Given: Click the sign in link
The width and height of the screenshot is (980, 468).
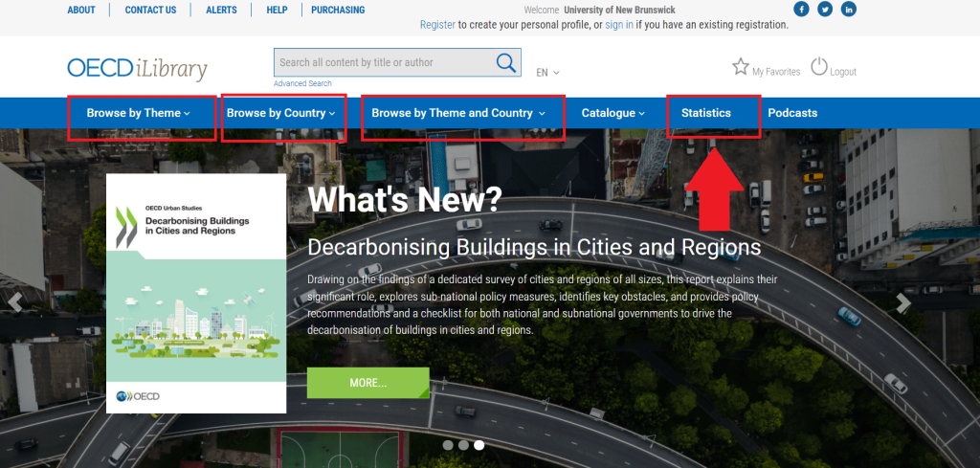Looking at the screenshot, I should [619, 25].
